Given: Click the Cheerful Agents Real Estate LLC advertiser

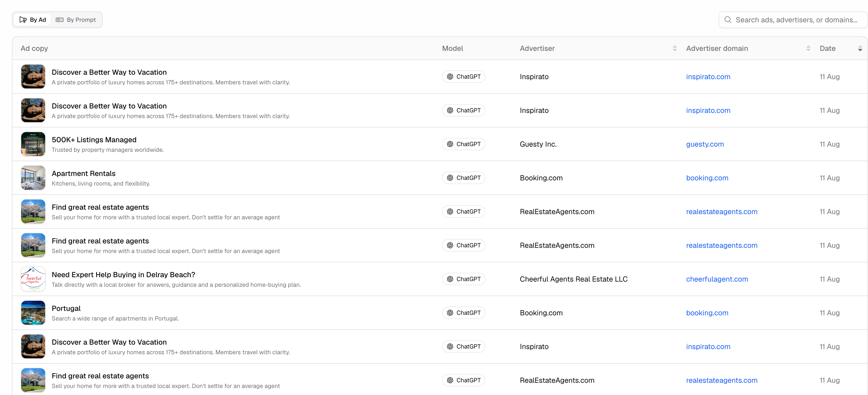Looking at the screenshot, I should (573, 279).
